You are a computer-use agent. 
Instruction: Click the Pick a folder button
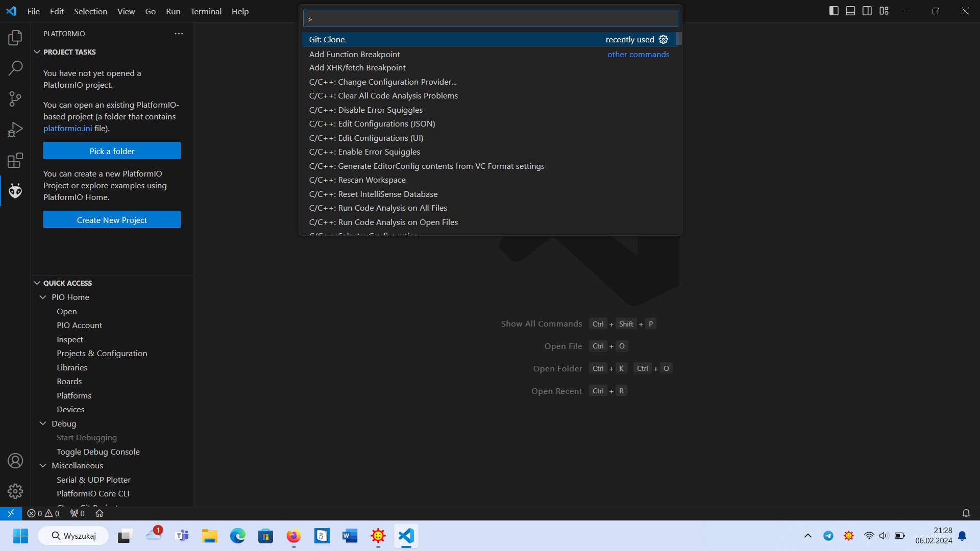point(112,151)
